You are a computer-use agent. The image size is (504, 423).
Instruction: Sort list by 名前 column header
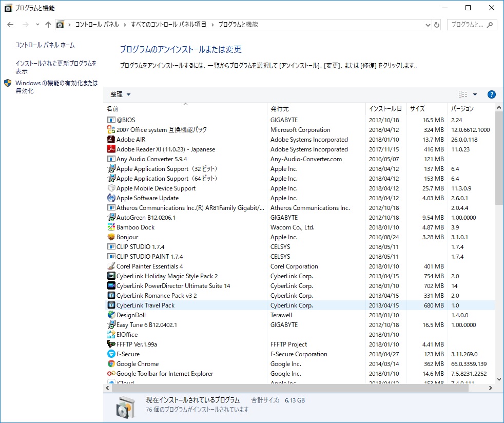[x=185, y=109]
